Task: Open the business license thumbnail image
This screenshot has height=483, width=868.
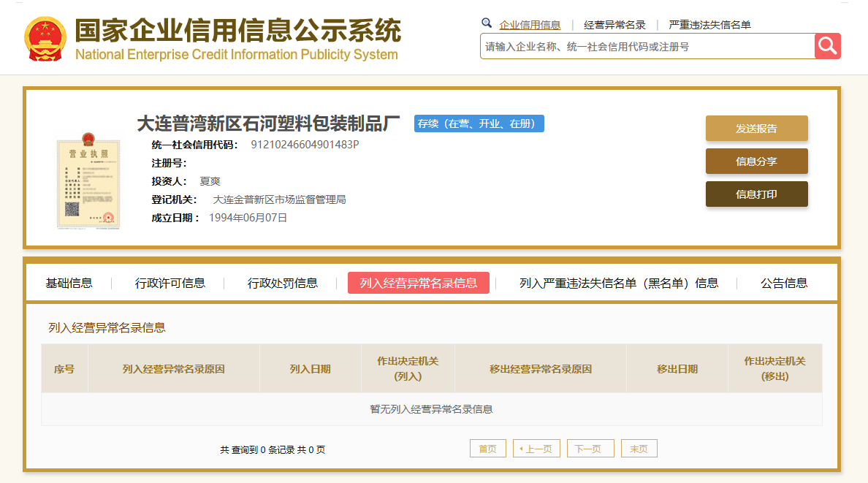Action: pyautogui.click(x=88, y=180)
